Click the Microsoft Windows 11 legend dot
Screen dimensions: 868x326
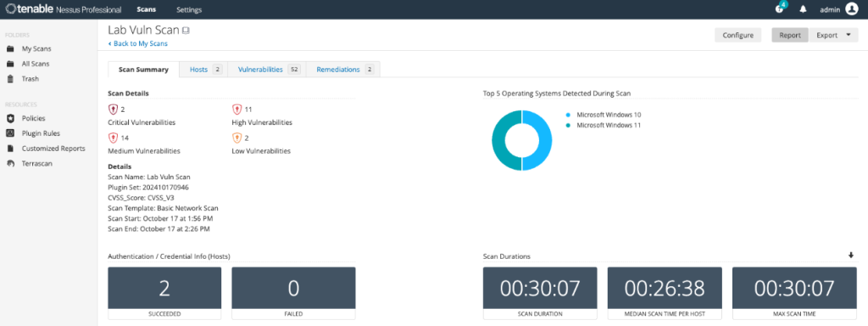(568, 126)
